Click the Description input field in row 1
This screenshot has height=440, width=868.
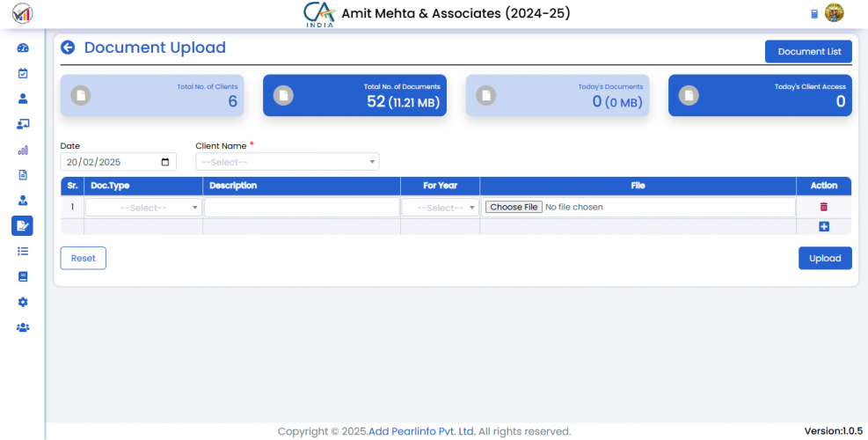(302, 208)
